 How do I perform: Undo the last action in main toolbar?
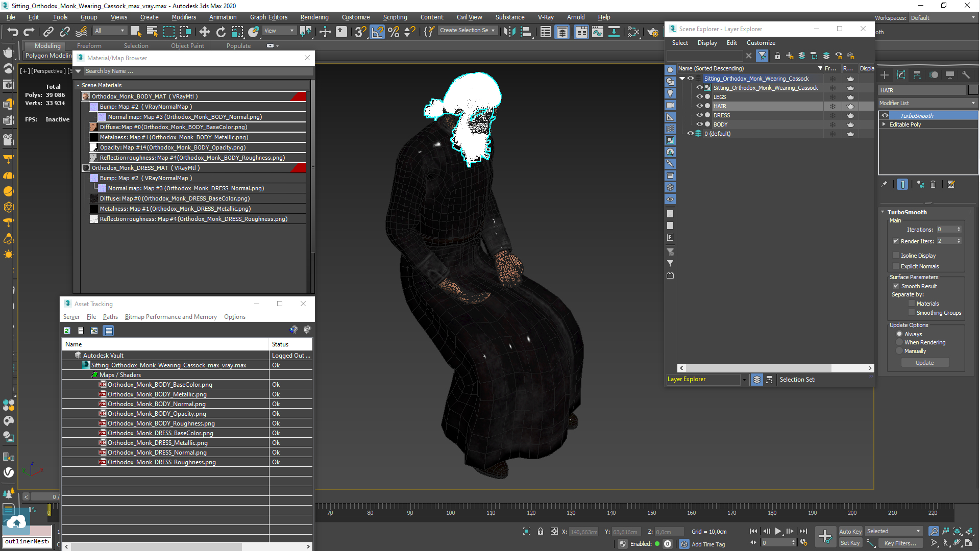tap(12, 32)
